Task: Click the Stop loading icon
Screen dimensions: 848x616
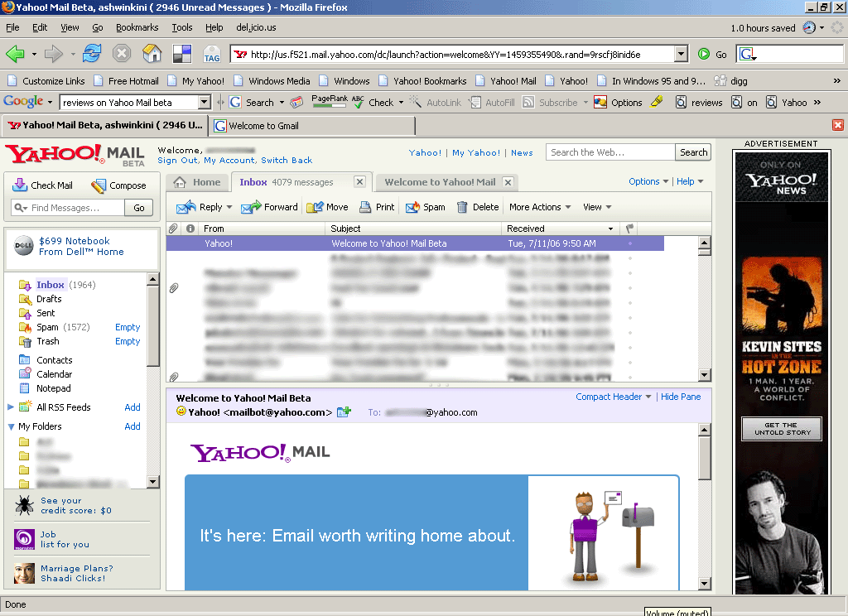Action: click(122, 54)
